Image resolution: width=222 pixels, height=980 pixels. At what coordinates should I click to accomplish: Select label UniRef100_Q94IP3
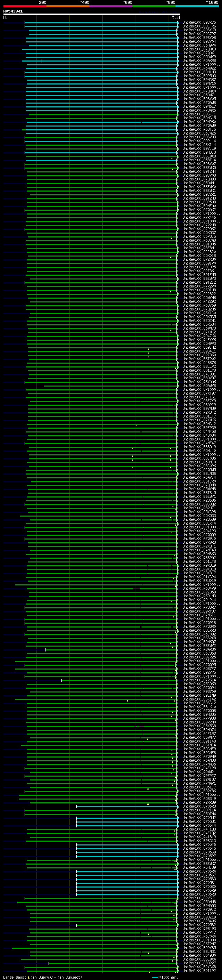click(199, 531)
